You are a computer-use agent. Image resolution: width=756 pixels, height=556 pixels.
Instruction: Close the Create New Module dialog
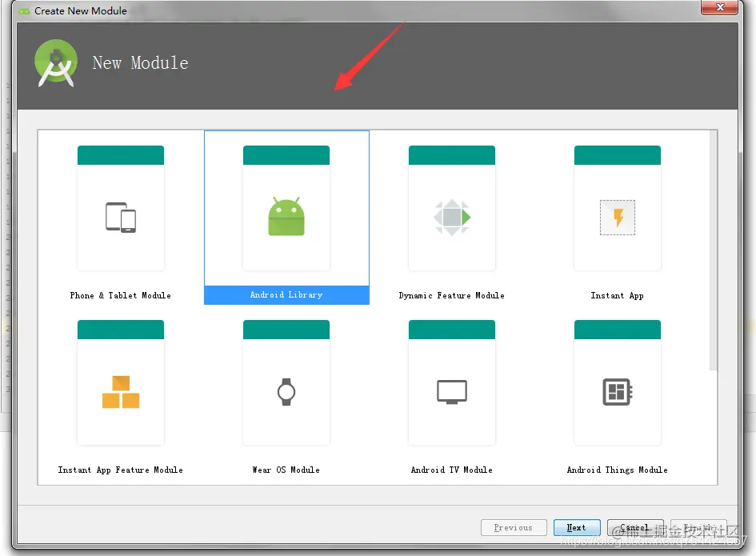(x=719, y=7)
